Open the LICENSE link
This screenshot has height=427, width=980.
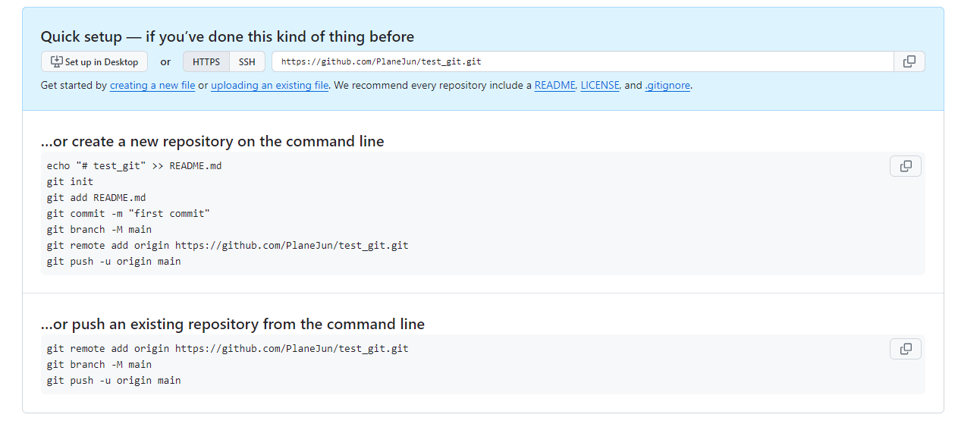(600, 86)
